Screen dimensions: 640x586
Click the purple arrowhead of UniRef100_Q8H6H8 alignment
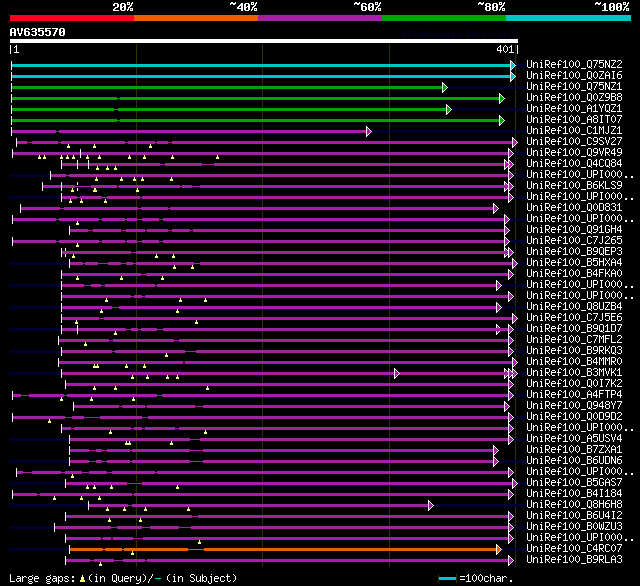431,506
